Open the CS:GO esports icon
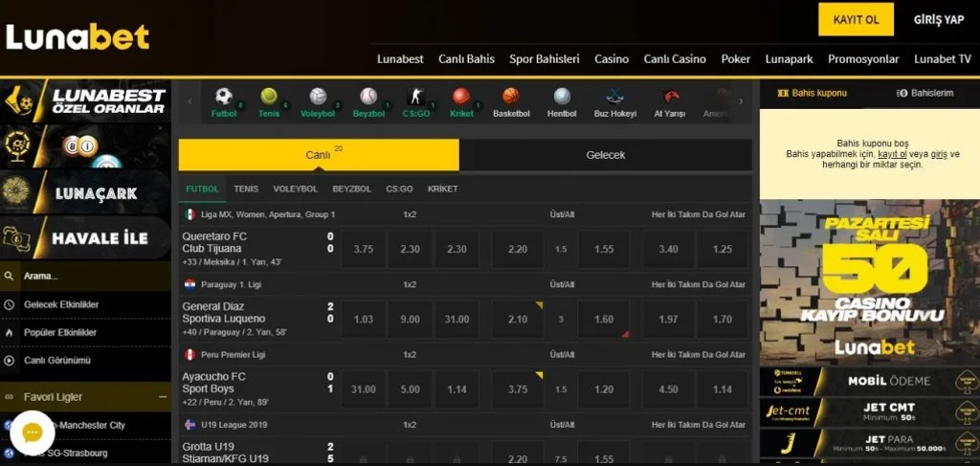Viewport: 980px width, 466px height. click(x=416, y=97)
